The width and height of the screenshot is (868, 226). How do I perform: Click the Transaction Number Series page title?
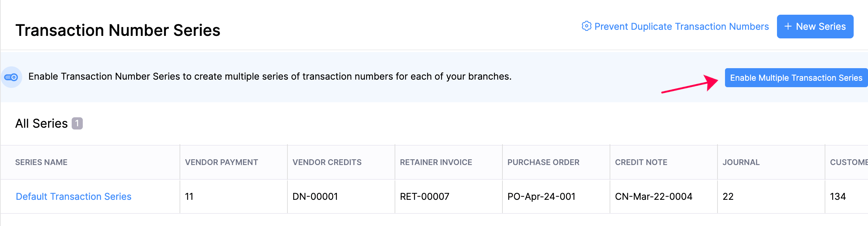118,30
